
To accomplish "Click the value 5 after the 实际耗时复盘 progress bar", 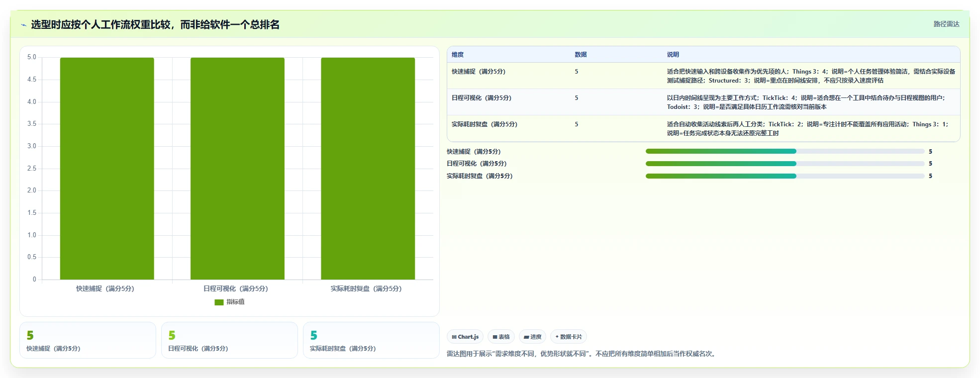I will pos(930,176).
